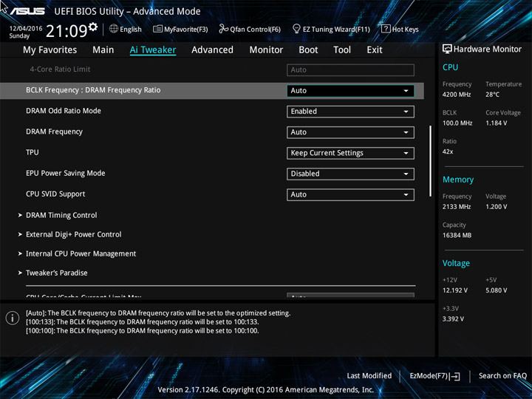
Task: Click the MyFavorite list icon
Action: pyautogui.click(x=157, y=29)
